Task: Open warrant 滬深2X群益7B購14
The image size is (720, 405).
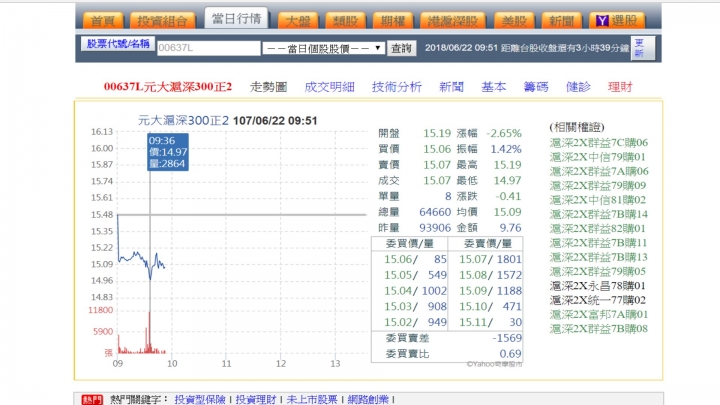Action: [599, 214]
